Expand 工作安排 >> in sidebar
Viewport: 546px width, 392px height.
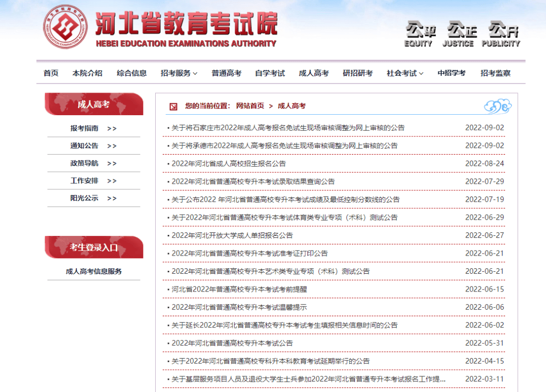click(94, 180)
